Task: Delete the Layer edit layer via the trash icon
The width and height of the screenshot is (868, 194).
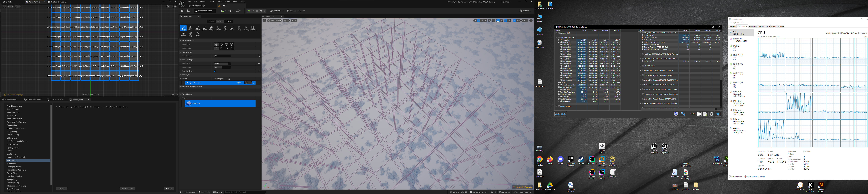Action: (x=254, y=83)
